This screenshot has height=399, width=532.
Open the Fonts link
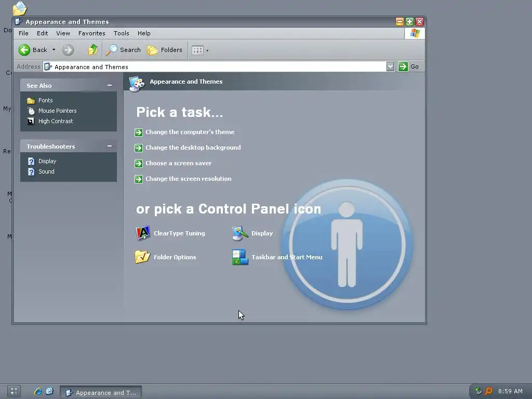click(46, 100)
